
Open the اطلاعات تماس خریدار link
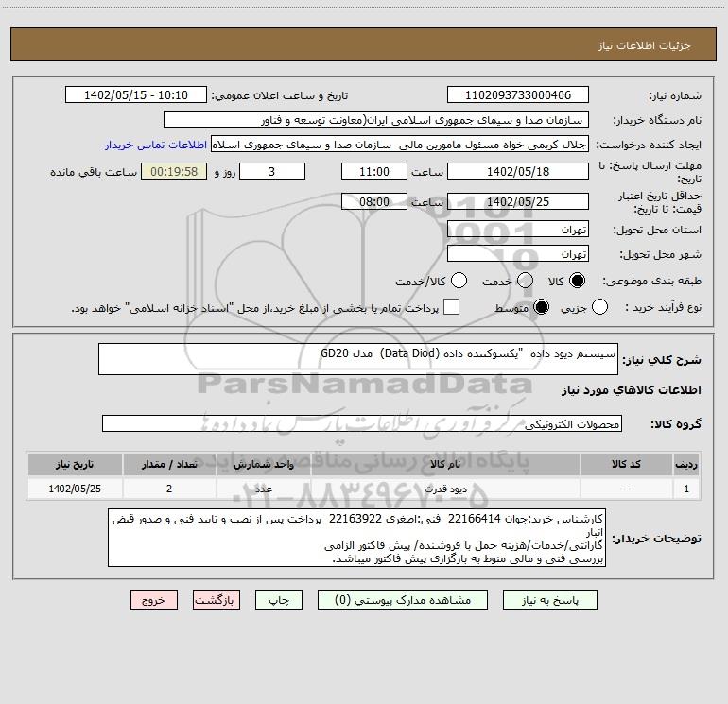tap(156, 145)
